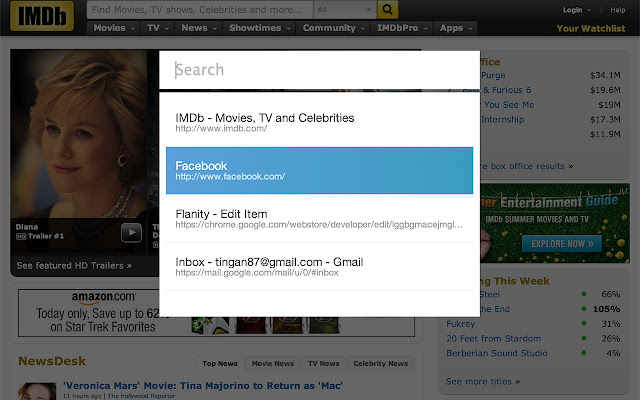This screenshot has height=400, width=640.
Task: Expand the Movies menu
Action: pyautogui.click(x=115, y=28)
